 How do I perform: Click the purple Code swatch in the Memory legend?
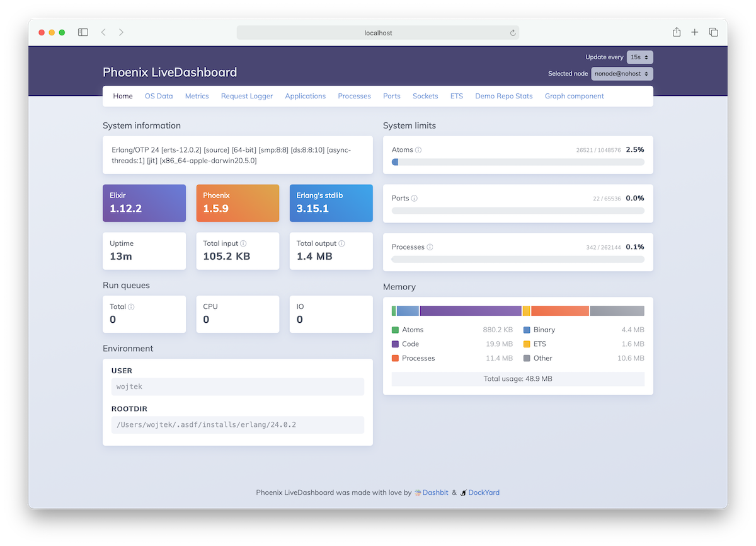pos(396,344)
